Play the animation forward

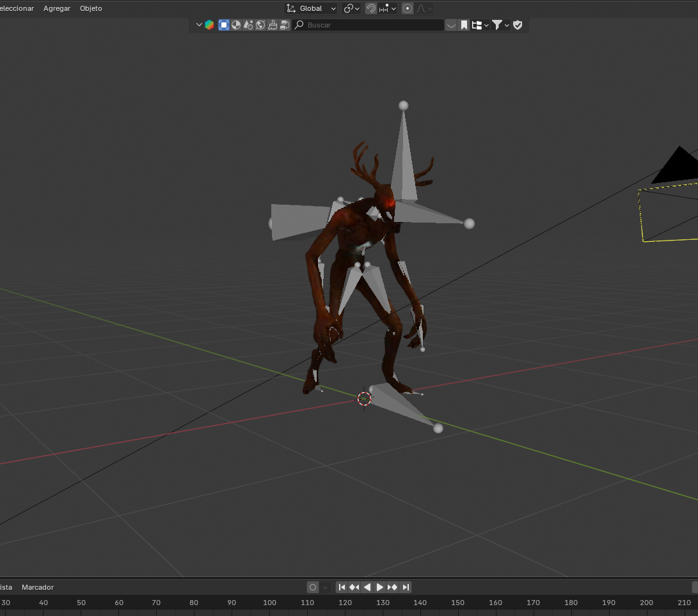coord(380,587)
